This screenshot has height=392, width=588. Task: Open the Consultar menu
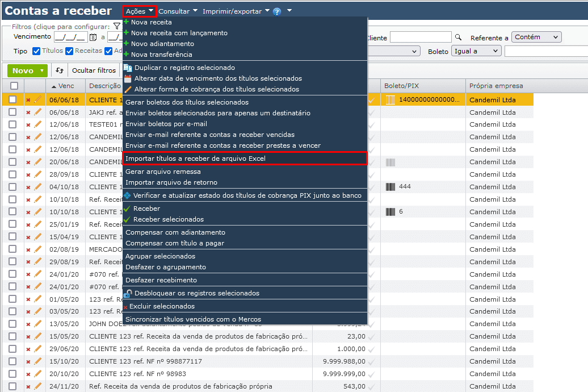pos(176,10)
